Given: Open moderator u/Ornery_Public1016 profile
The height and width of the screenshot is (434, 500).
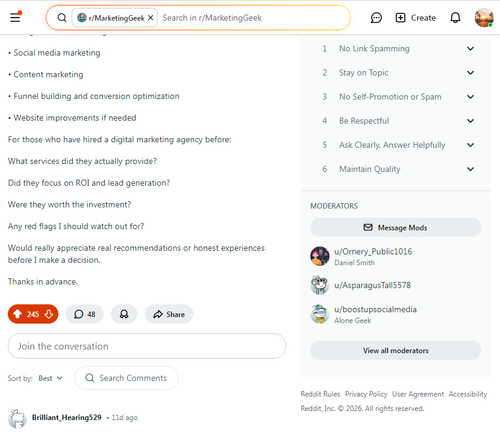Looking at the screenshot, I should coord(373,251).
